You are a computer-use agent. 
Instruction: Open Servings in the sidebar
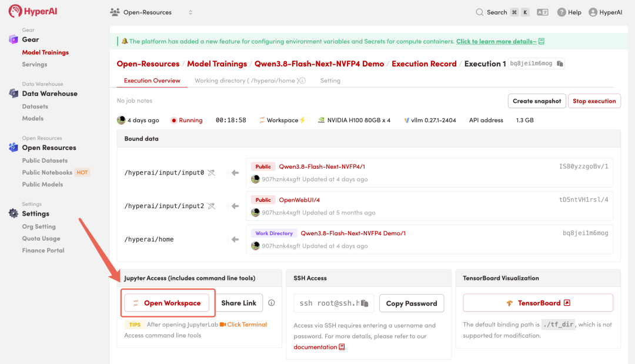click(x=35, y=64)
